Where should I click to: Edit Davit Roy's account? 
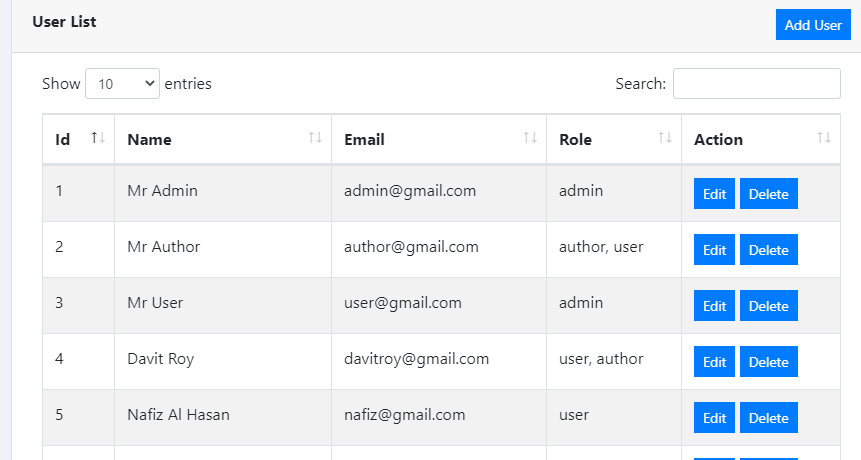(x=714, y=362)
